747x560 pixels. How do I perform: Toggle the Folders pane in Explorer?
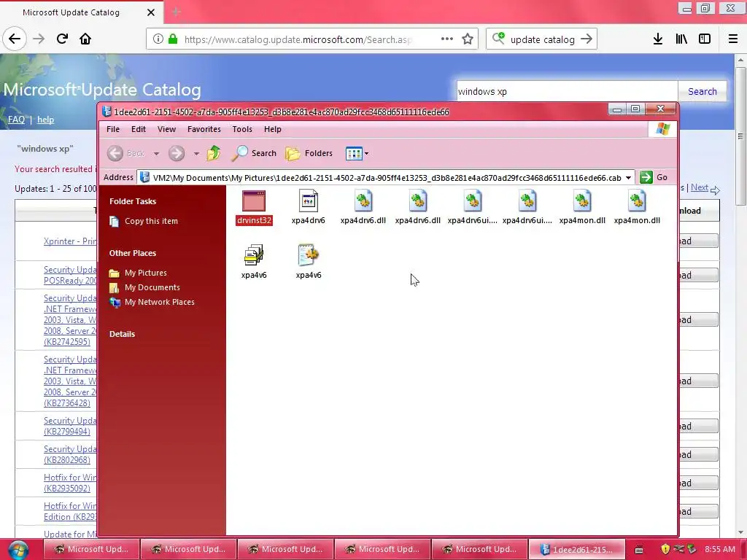[309, 153]
